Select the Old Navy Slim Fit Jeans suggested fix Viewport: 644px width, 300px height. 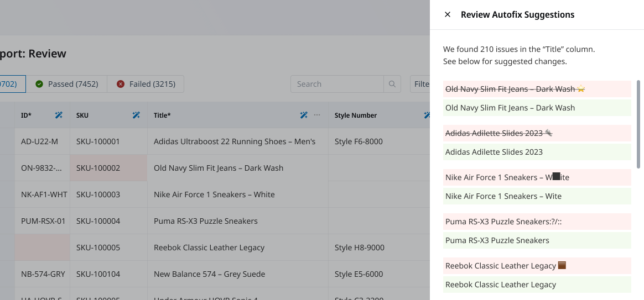click(537, 108)
